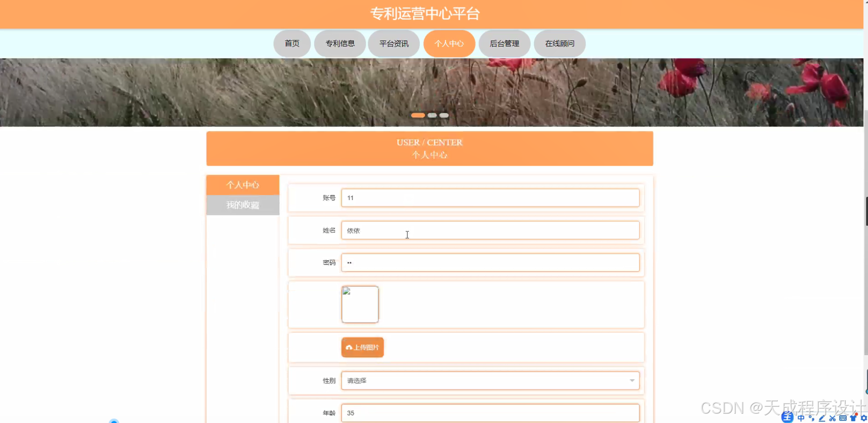This screenshot has width=868, height=423.
Task: Click the dropdown arrow on 请选择 field
Action: 632,380
